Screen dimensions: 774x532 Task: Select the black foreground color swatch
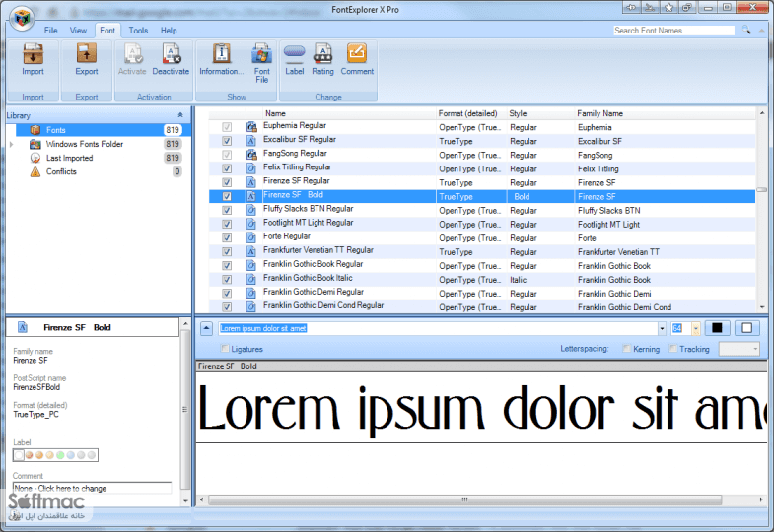click(717, 328)
